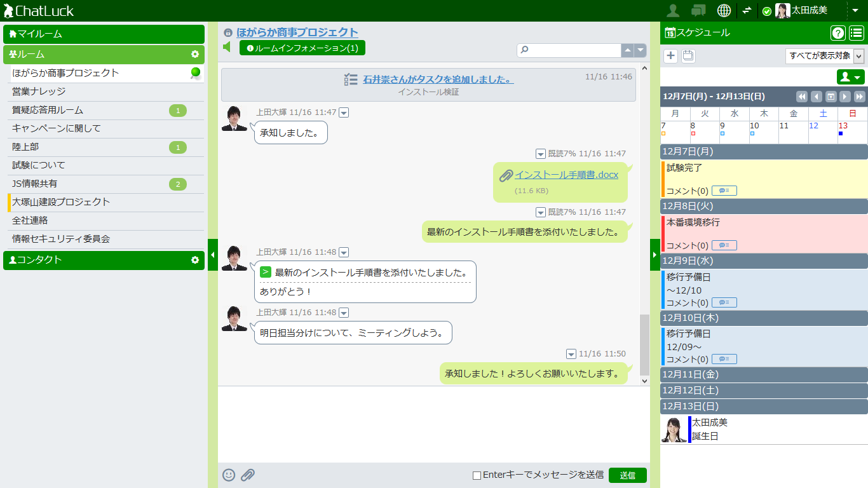Open message menu for docx attachment
The image size is (868, 488).
pyautogui.click(x=541, y=154)
